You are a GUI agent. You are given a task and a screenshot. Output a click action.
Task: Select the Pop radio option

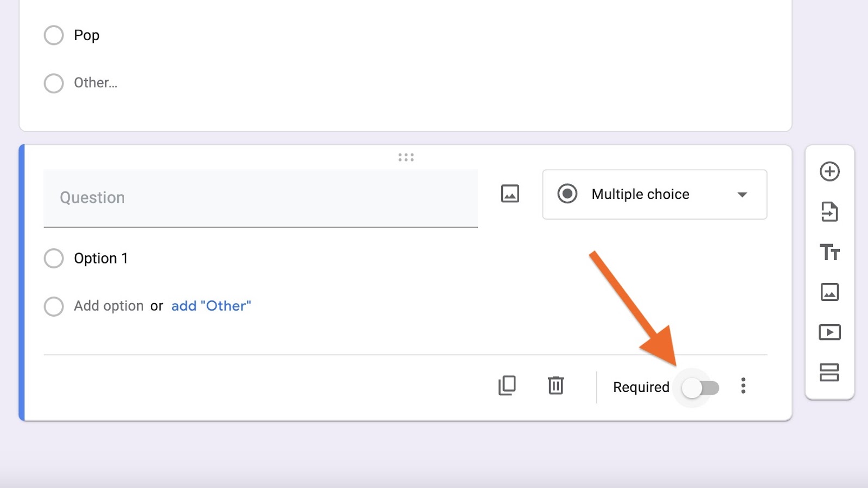pyautogui.click(x=54, y=35)
